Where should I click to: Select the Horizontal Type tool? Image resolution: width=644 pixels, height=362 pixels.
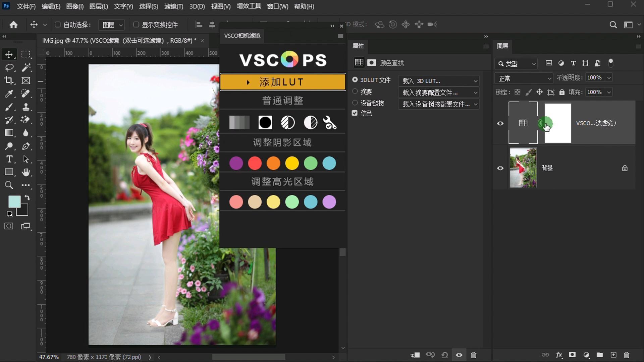pos(9,159)
